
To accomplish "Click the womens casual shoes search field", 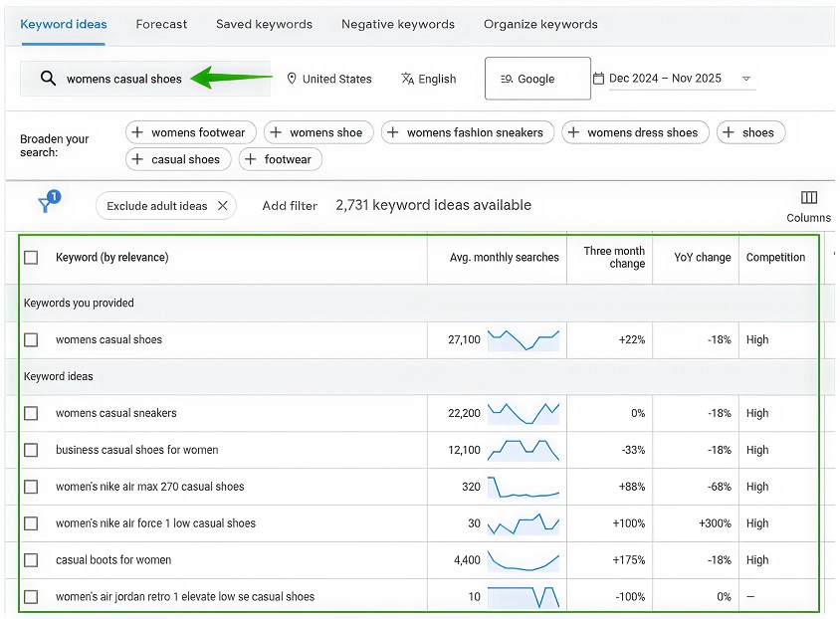I will [145, 79].
